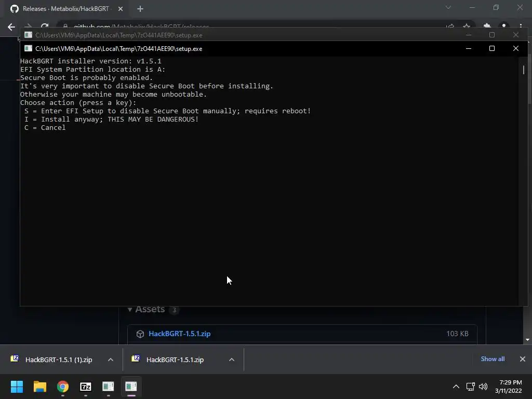Download HackBGRT-1.5.1.zip from Assets
The height and width of the screenshot is (399, 532).
point(179,334)
